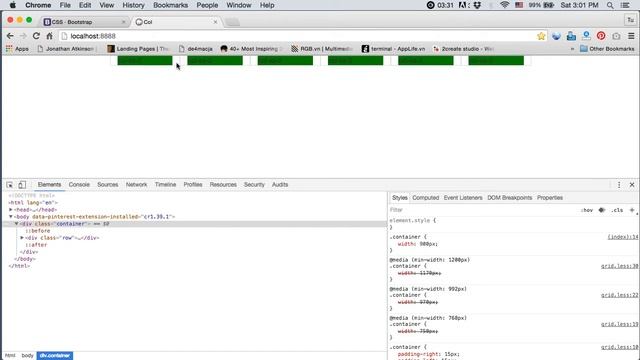Toggle device mode icon in DevTools
Image resolution: width=640 pixels, height=360 pixels.
pos(22,184)
